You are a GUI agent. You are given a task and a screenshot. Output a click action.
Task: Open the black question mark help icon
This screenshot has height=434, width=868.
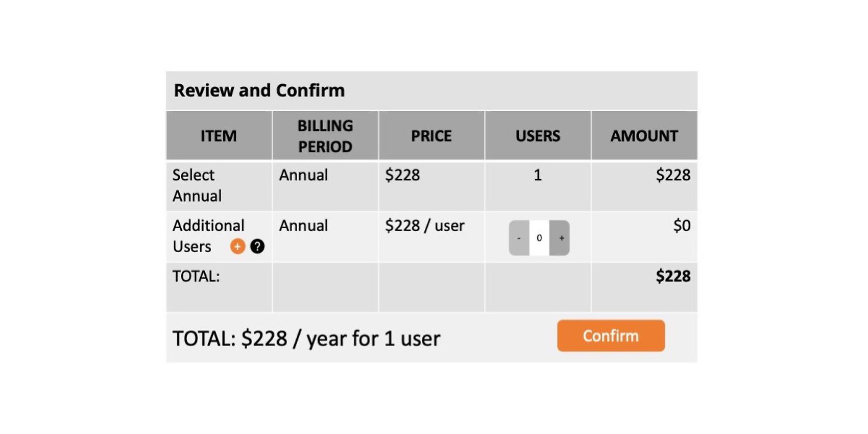tap(257, 247)
